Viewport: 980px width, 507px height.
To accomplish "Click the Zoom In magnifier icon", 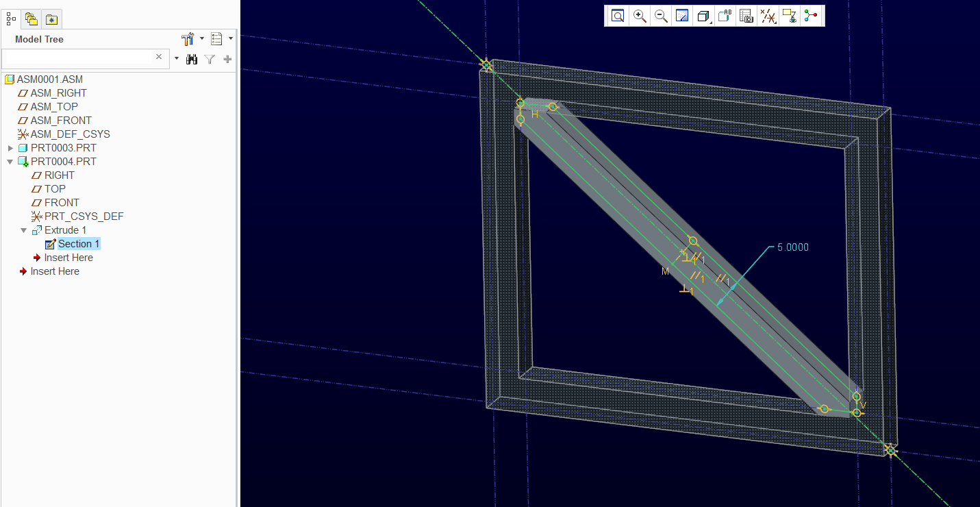I will (640, 16).
